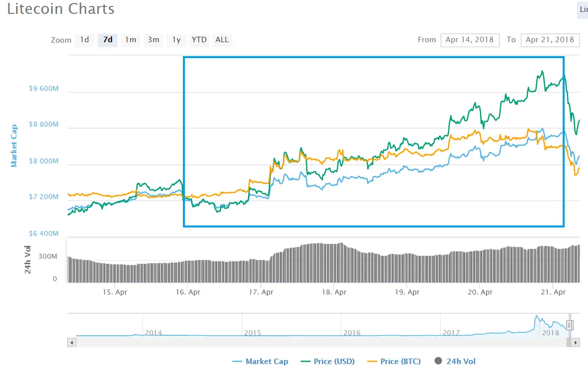Select the ALL zoom range
The width and height of the screenshot is (588, 373).
tap(222, 40)
